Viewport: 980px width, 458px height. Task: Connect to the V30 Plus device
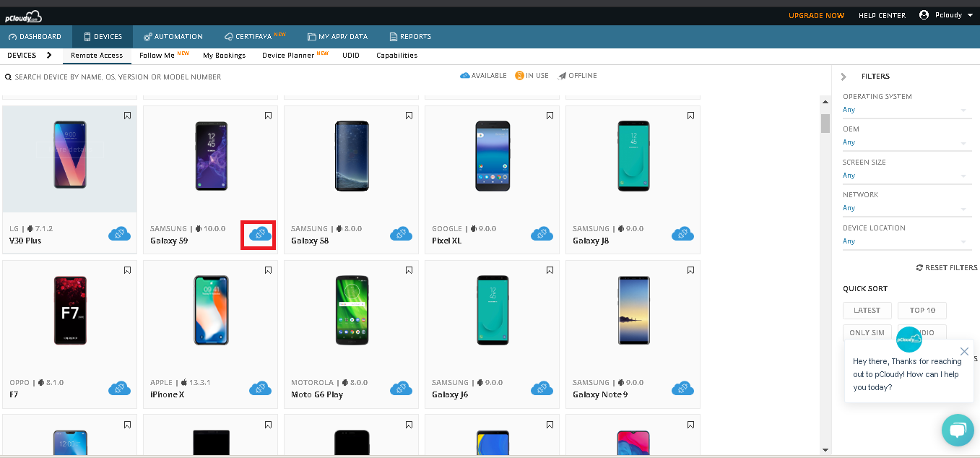119,234
